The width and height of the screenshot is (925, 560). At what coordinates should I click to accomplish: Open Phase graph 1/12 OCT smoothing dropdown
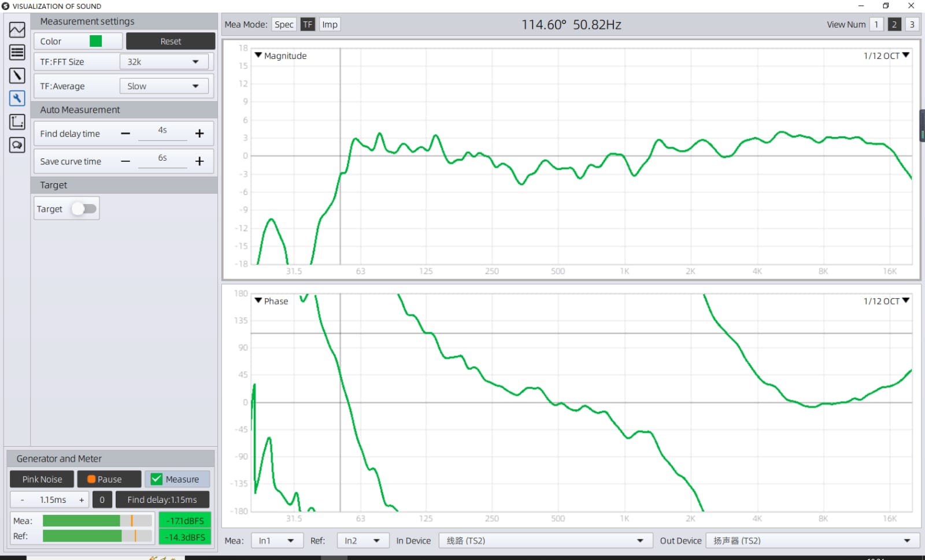click(x=887, y=301)
